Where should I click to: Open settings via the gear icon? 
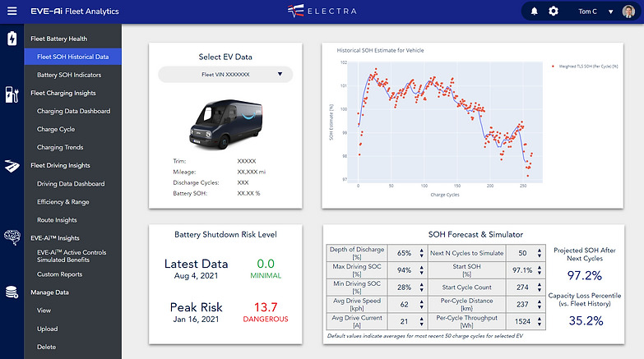coord(554,11)
